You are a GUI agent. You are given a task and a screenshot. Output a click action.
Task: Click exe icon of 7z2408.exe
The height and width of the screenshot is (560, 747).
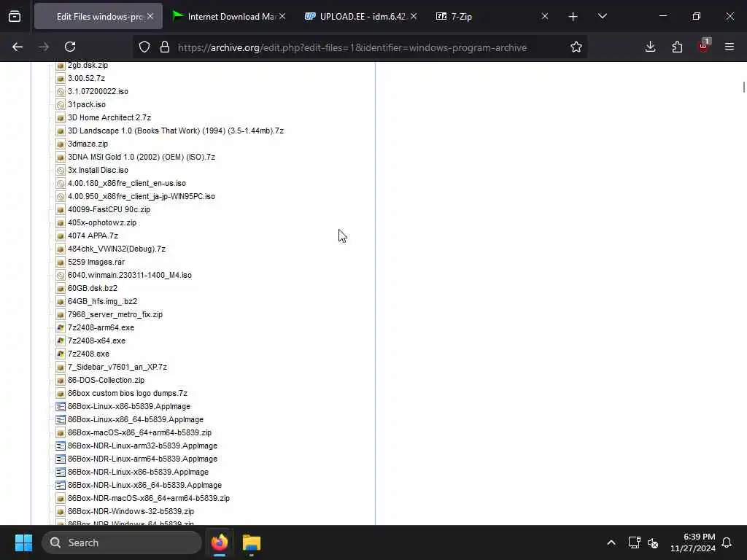(61, 354)
